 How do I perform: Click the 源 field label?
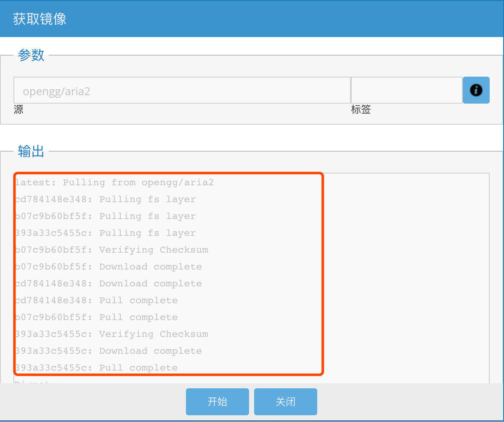tap(18, 110)
